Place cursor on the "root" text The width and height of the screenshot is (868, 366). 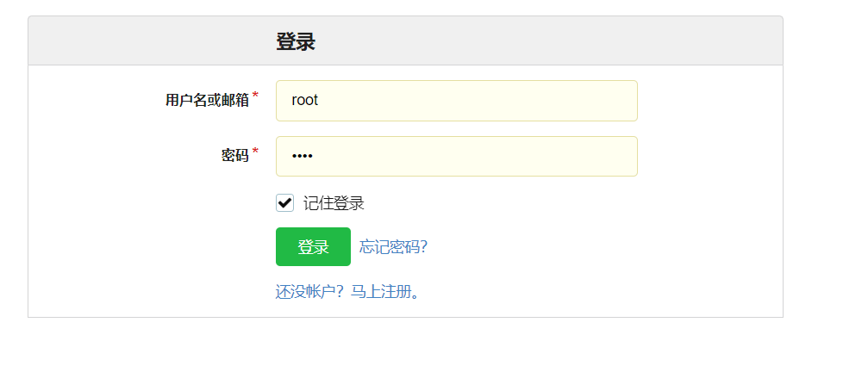[x=305, y=101]
